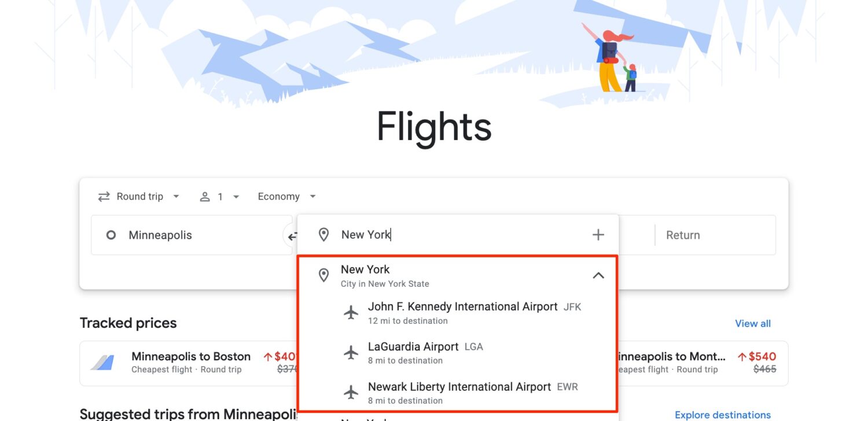Collapse the New York airport suggestions list
This screenshot has height=421, width=868.
click(598, 275)
